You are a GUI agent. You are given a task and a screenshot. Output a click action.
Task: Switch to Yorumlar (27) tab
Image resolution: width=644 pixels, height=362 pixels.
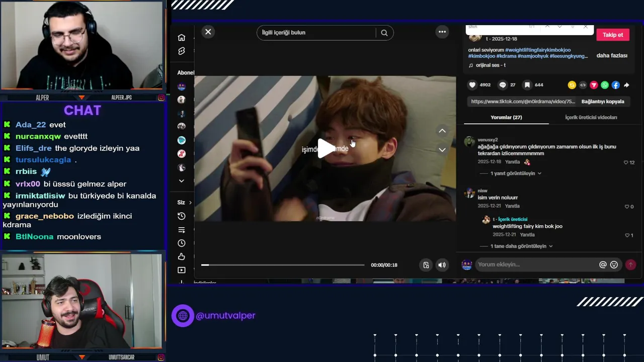[506, 117]
